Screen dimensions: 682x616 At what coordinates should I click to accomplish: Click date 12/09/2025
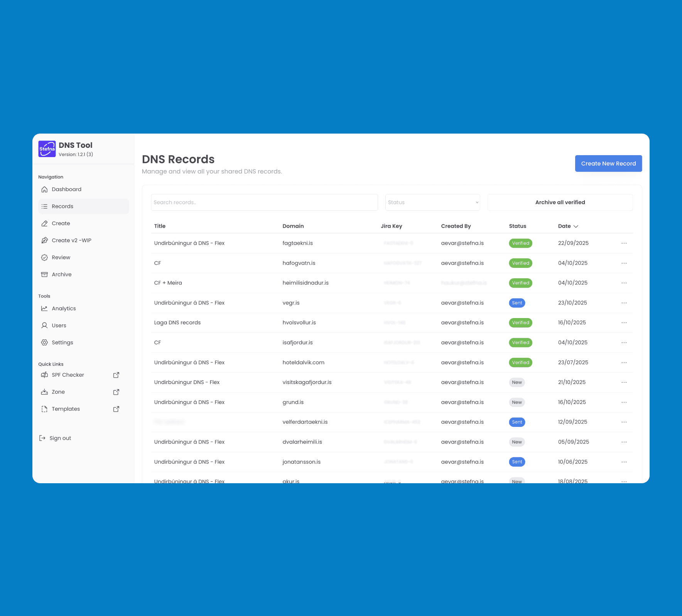(572, 422)
